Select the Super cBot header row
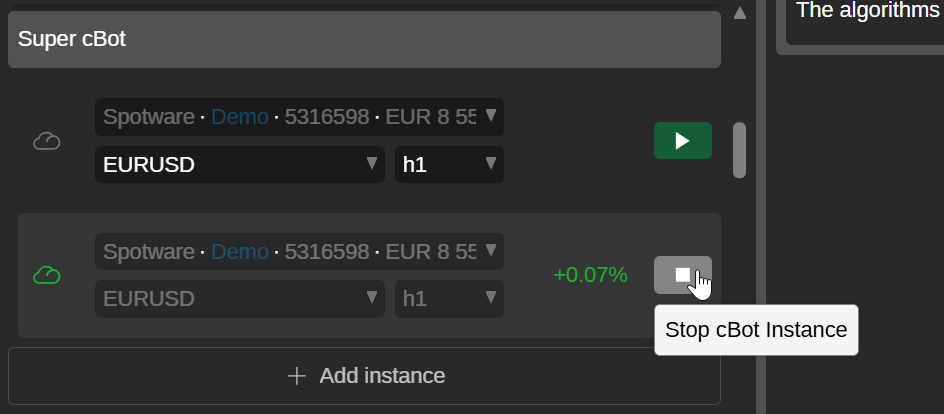This screenshot has width=944, height=414. click(364, 40)
